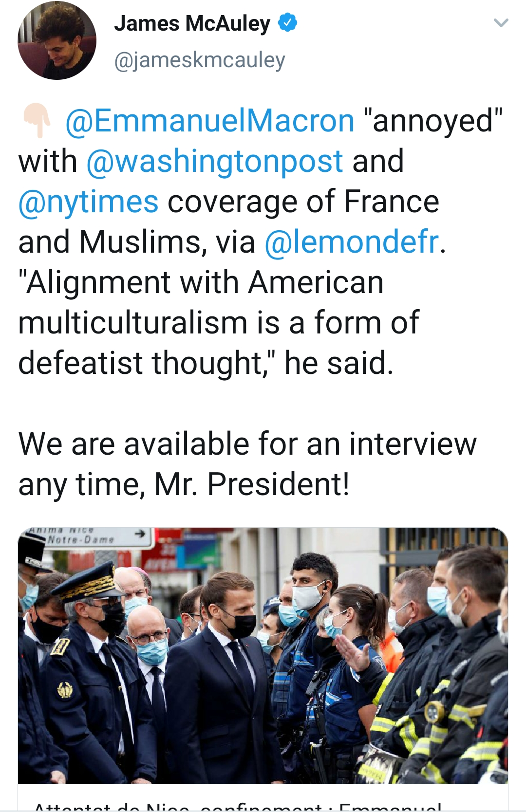Open the @EmmanuelMacron mention
The image size is (526, 812).
(x=210, y=121)
